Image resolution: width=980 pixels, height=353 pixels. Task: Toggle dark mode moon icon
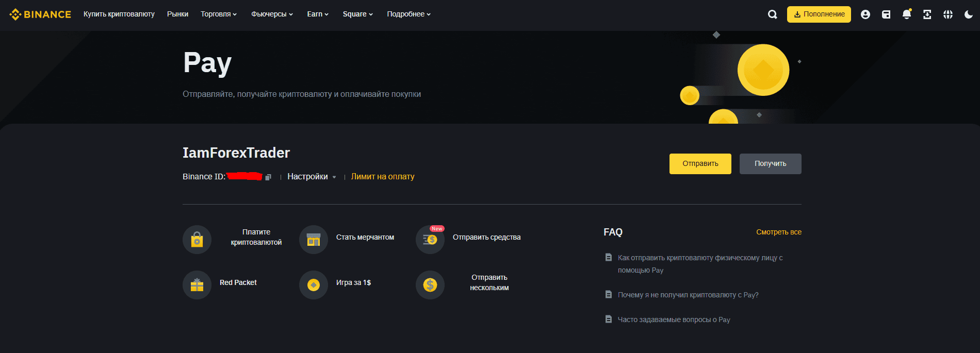point(969,14)
